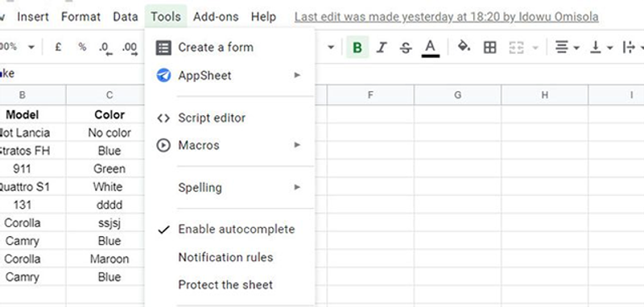Toggle bold formatting in toolbar

[x=357, y=48]
